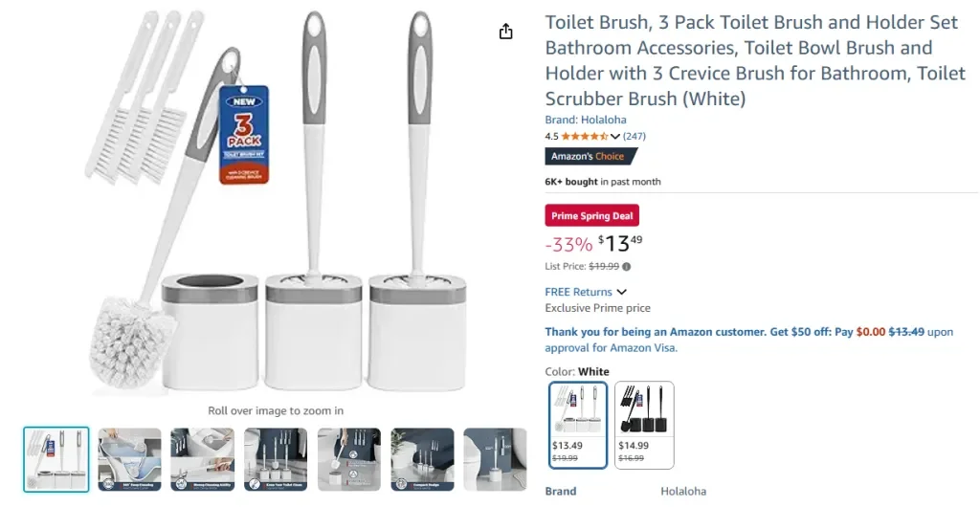Select the first product thumbnail showing the 3-pack set
This screenshot has height=507, width=980.
(56, 459)
